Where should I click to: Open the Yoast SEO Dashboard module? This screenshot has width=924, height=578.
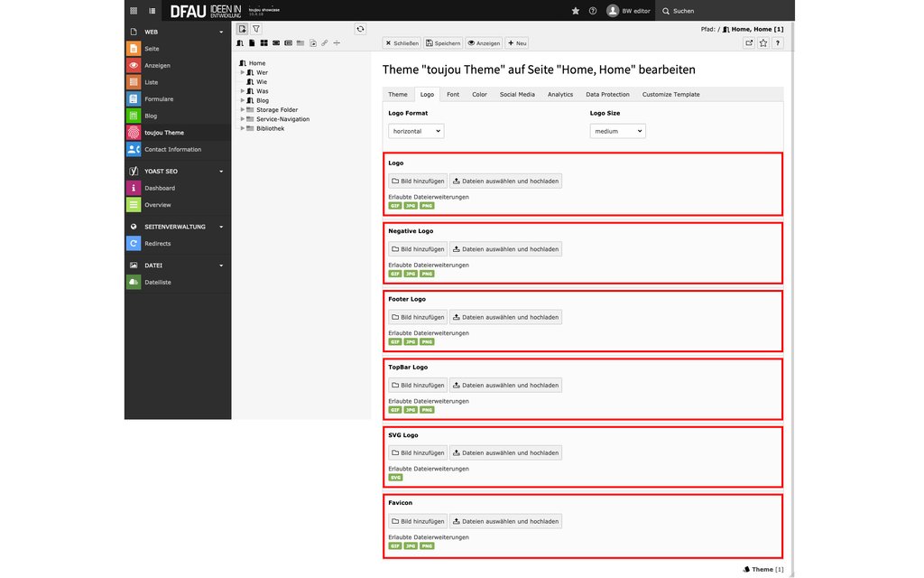(159, 188)
